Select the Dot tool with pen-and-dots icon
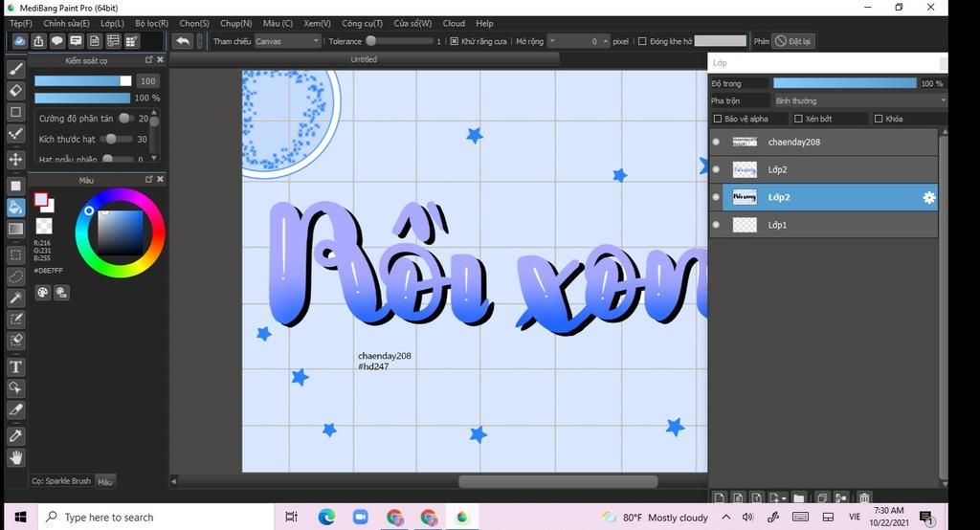 (x=15, y=133)
